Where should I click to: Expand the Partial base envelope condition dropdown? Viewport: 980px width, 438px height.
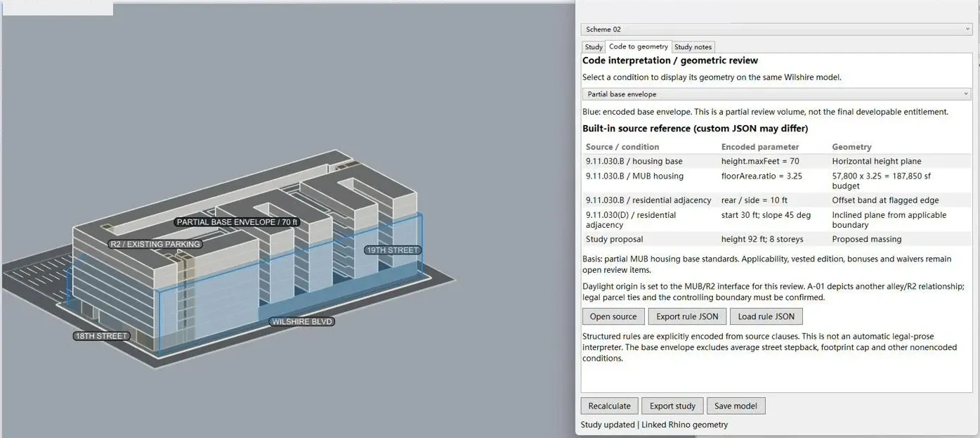pos(776,94)
